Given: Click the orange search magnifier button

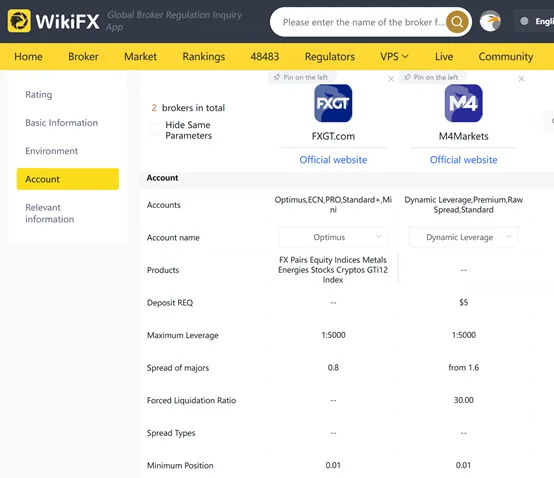Looking at the screenshot, I should point(457,22).
